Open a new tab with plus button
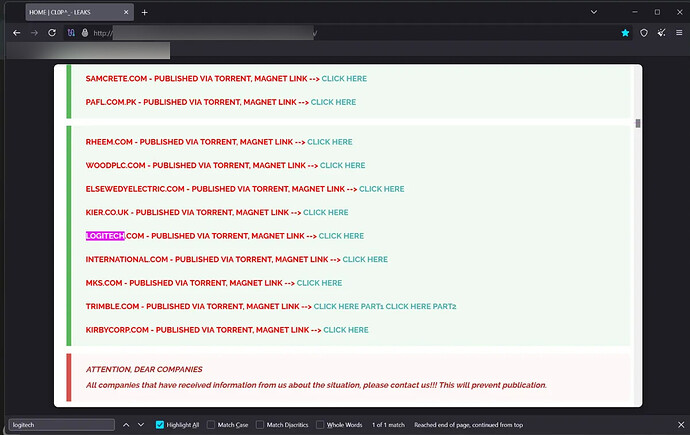This screenshot has width=690, height=435. 144,12
